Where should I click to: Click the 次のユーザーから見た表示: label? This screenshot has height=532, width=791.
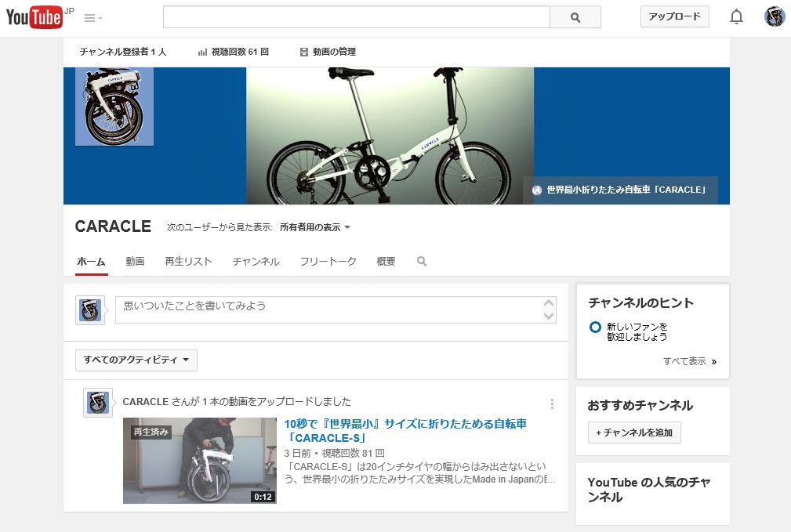(220, 227)
